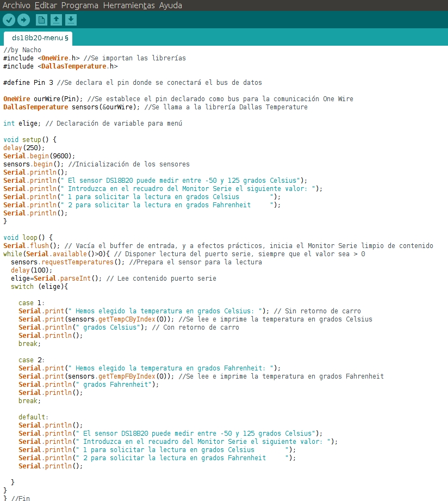This screenshot has width=448, height=501.
Task: Click the 'delay(100);' line
Action: click(32, 270)
